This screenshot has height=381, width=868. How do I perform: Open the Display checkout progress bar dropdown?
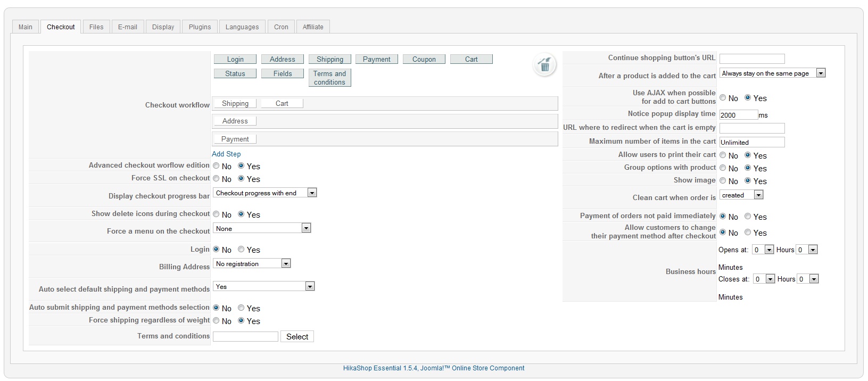point(264,193)
